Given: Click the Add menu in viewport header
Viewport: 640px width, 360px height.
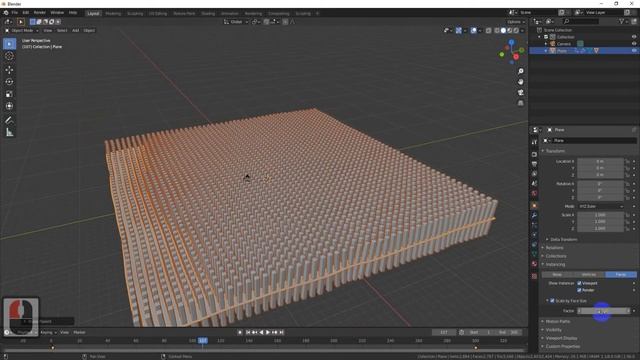Looking at the screenshot, I should [76, 30].
